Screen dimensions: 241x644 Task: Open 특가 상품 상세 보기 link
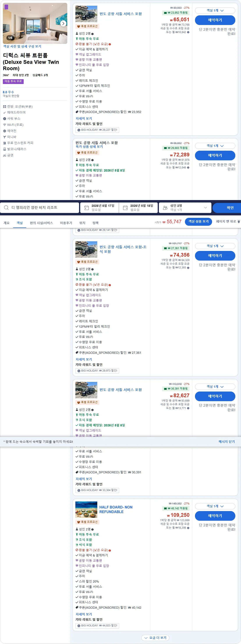(89, 147)
